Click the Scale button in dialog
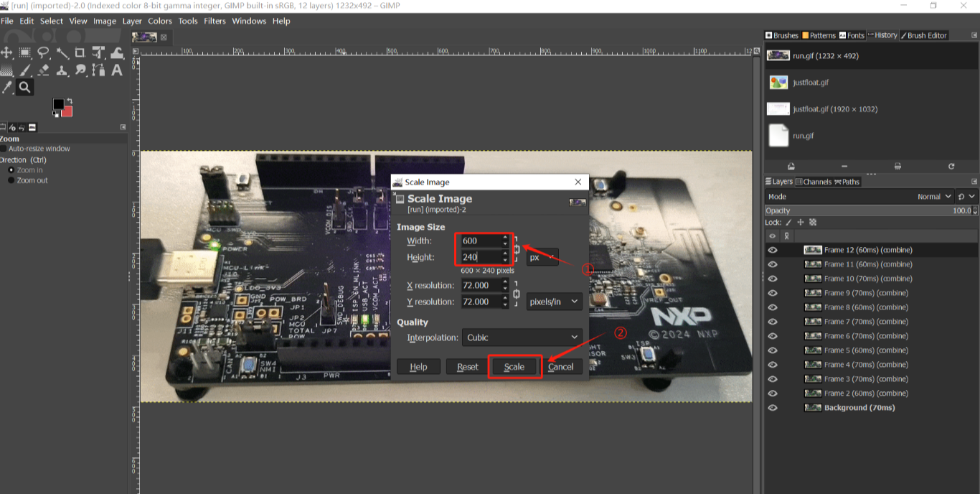Viewport: 980px width, 494px height. (514, 367)
